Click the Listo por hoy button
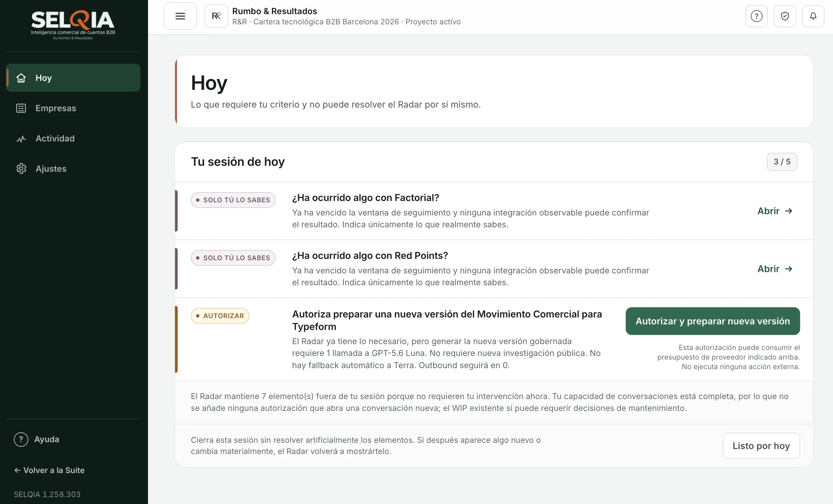 (761, 446)
